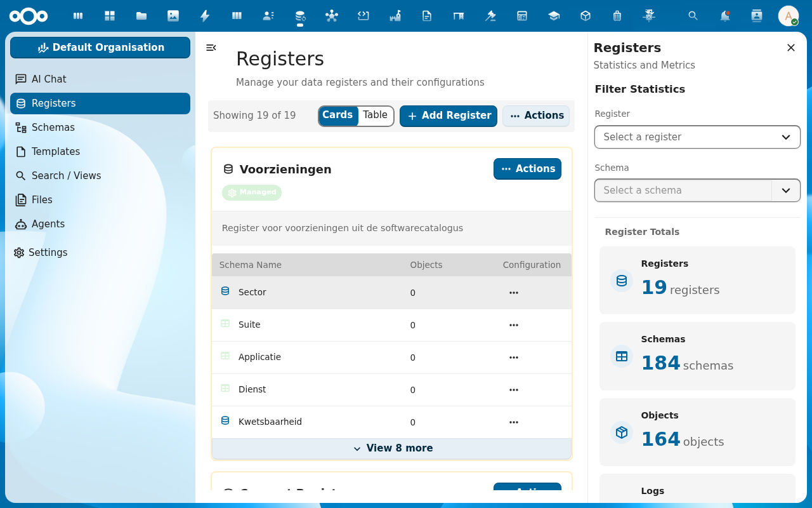The height and width of the screenshot is (508, 812).
Task: Click the Dienst schema name
Action: pos(252,389)
